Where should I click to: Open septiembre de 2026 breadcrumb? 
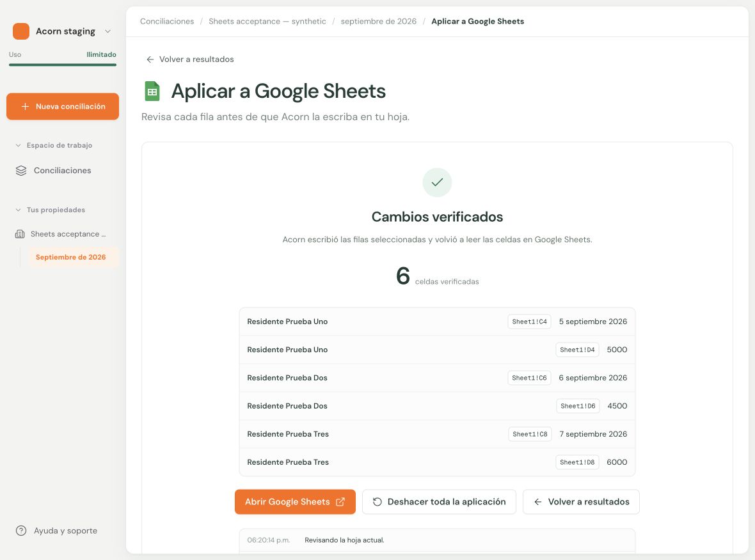[x=379, y=21]
